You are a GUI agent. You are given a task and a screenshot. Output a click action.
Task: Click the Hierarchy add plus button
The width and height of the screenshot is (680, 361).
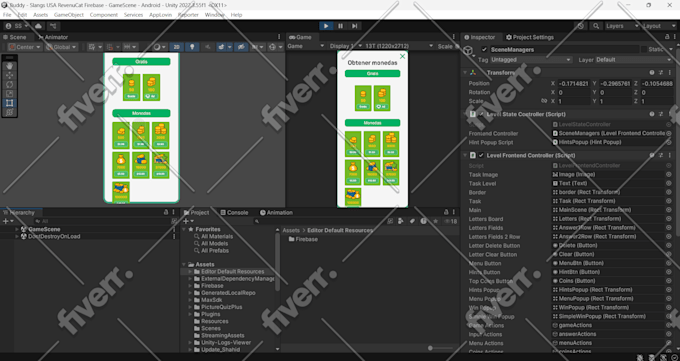click(x=7, y=221)
